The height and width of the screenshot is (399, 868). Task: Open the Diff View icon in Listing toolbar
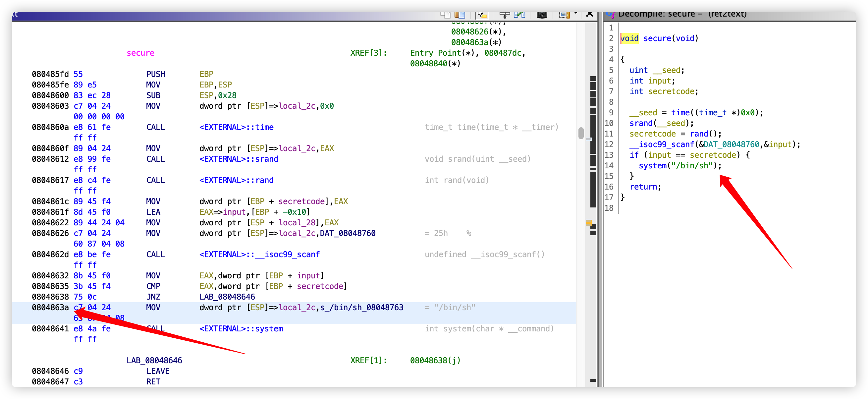point(519,15)
